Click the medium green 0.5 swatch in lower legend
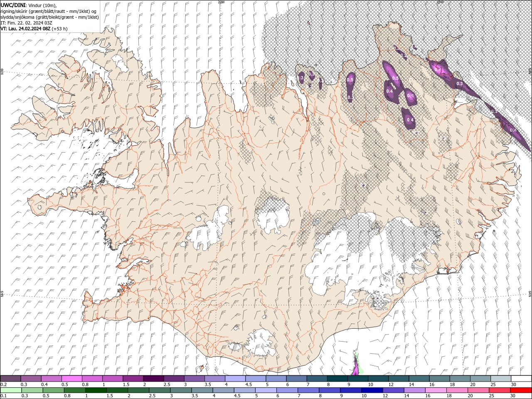Image resolution: width=532 pixels, height=399 pixels. [53, 390]
